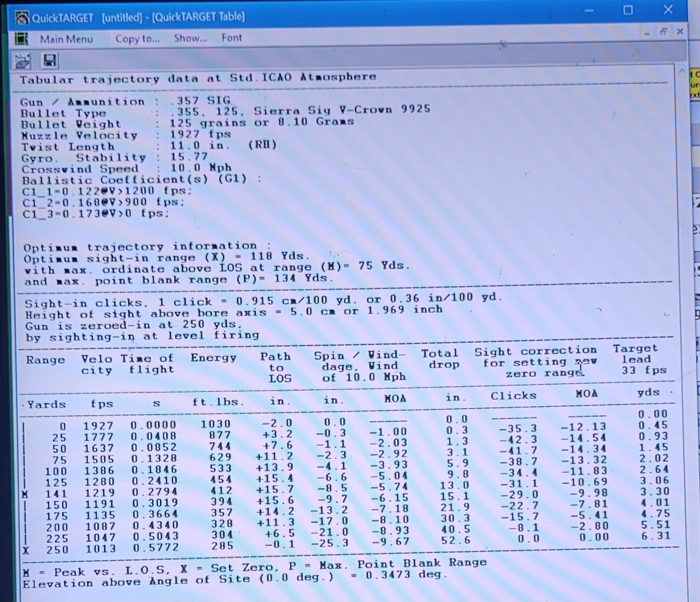Click the twist length '11.0 in. (RH)'
This screenshot has width=700, height=602.
tap(224, 146)
